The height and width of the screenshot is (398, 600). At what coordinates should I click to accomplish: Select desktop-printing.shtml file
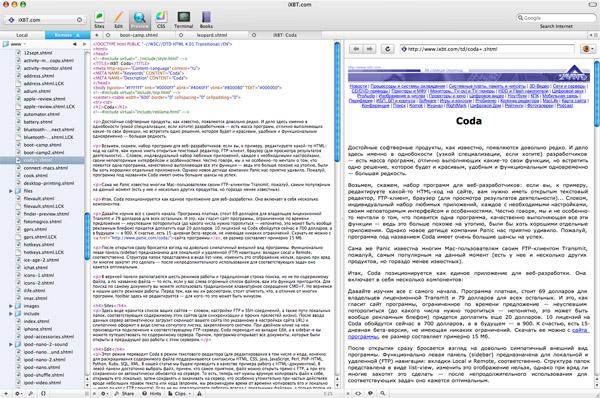point(49,183)
